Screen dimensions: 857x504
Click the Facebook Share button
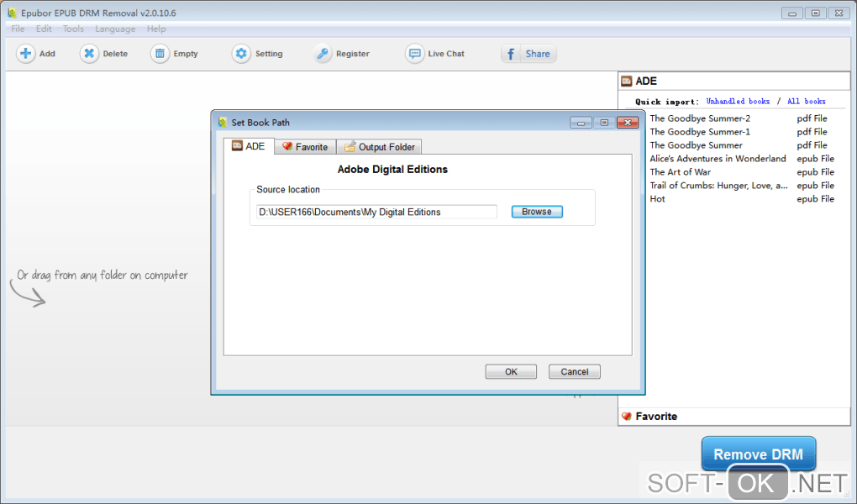528,54
